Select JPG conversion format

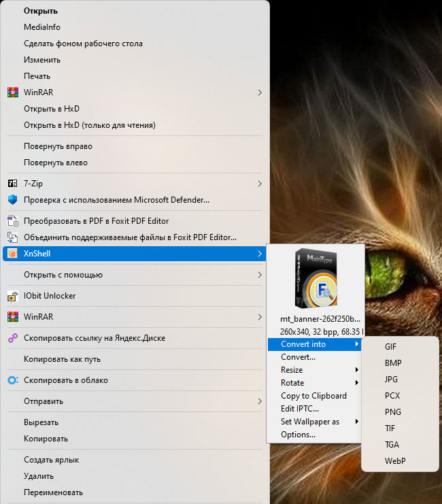(391, 380)
